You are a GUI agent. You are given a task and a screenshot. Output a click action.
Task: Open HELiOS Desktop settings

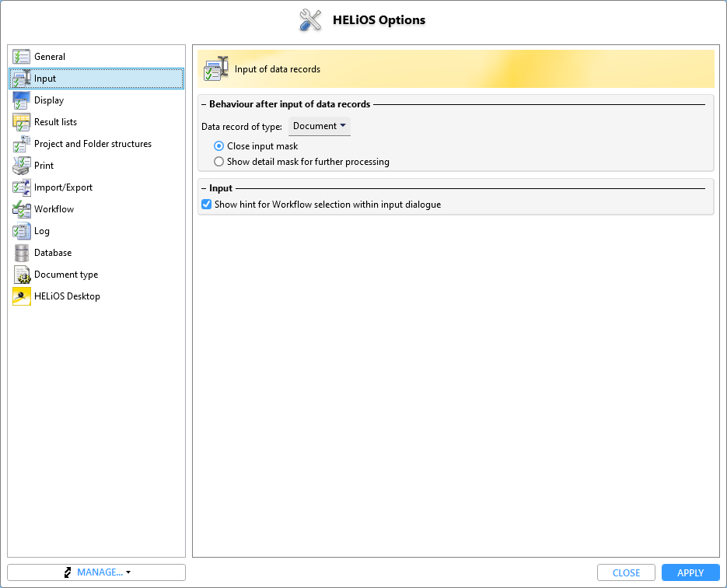pyautogui.click(x=96, y=296)
